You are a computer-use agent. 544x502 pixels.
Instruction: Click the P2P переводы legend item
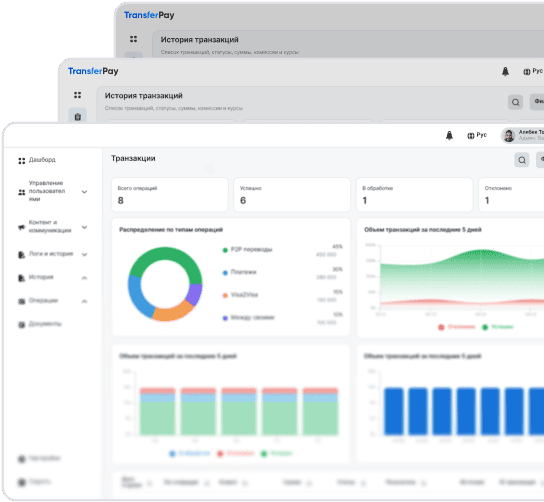247,249
